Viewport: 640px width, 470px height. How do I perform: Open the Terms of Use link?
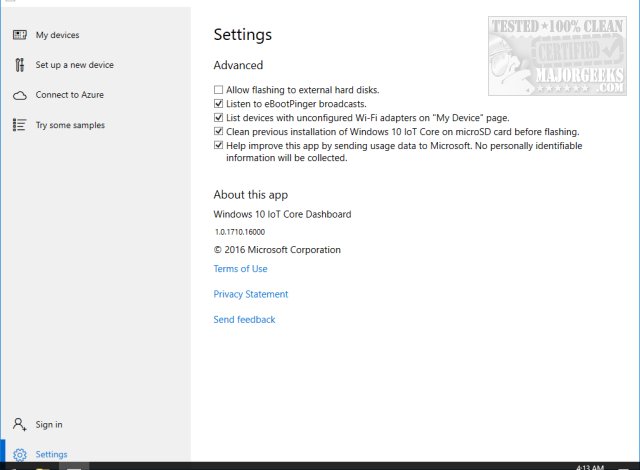pyautogui.click(x=240, y=269)
